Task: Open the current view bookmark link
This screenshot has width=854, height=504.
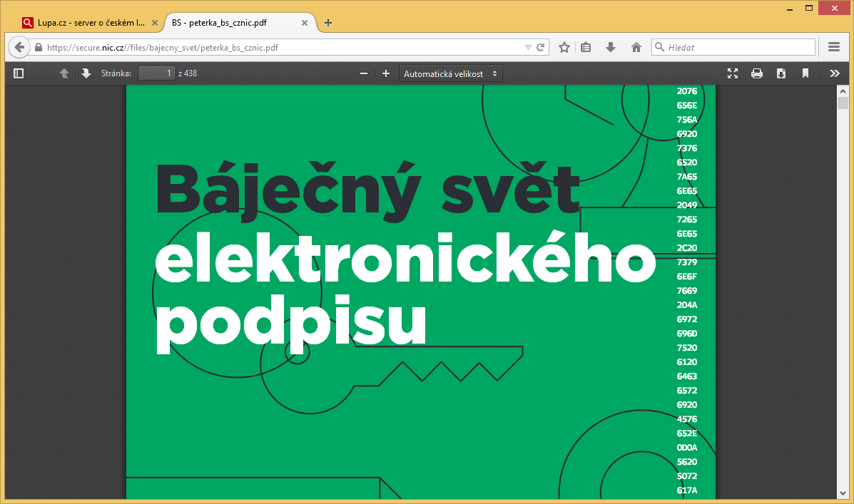Action: pyautogui.click(x=805, y=73)
